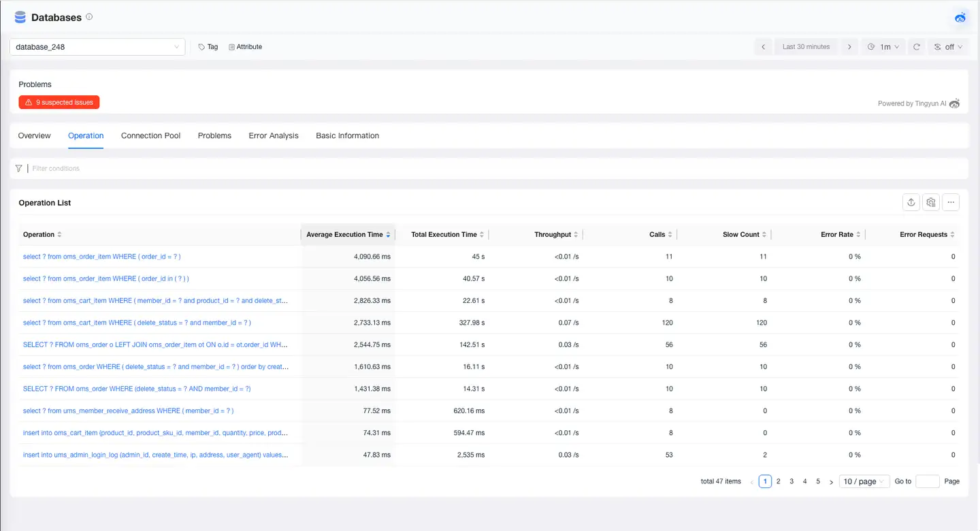The height and width of the screenshot is (531, 980).
Task: Click the Go to page input field
Action: click(927, 481)
